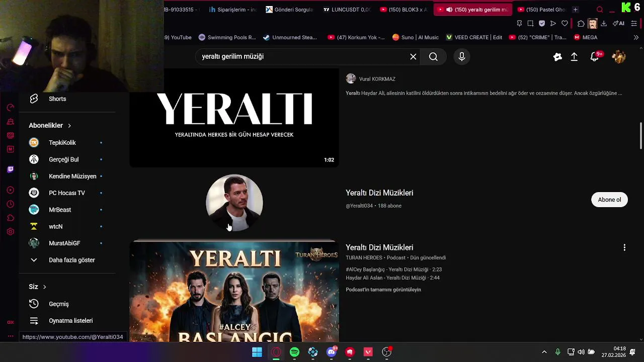Click the pin icon in address bar

click(519, 24)
